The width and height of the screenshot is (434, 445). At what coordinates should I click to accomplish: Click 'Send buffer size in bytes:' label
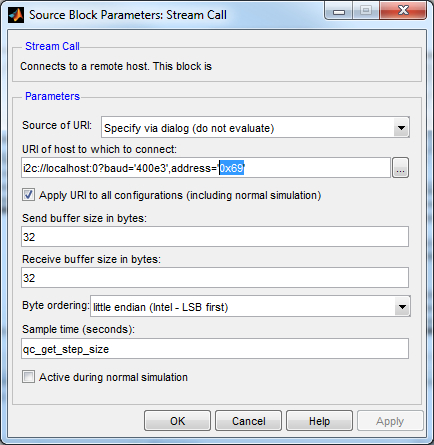tap(84, 218)
